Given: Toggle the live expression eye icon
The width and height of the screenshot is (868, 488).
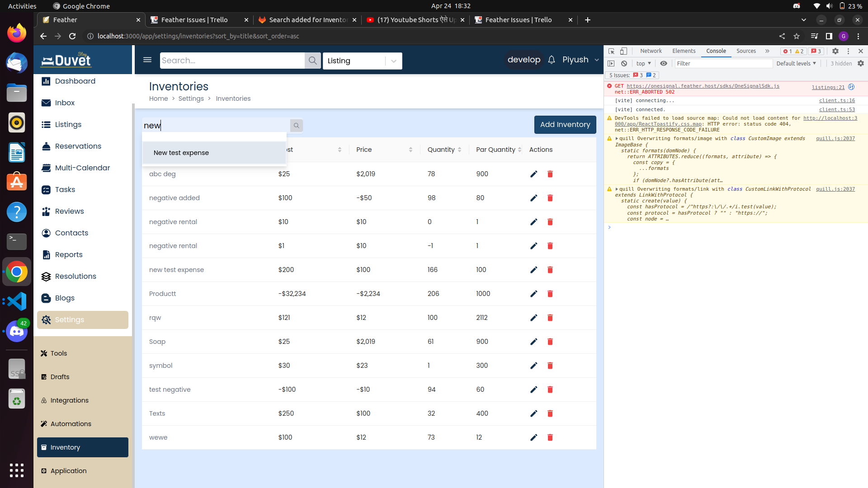Looking at the screenshot, I should click(663, 64).
